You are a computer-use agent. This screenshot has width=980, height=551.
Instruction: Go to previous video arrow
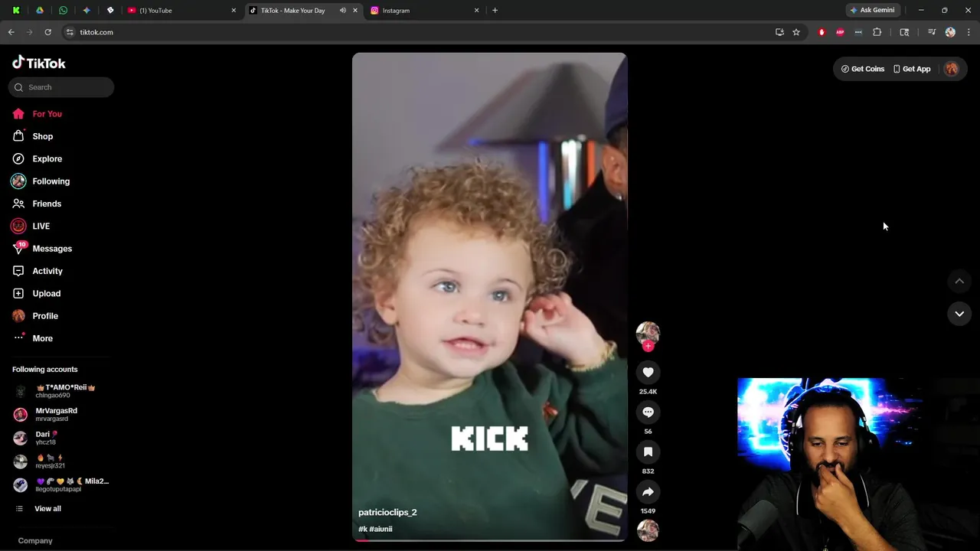[x=959, y=282]
